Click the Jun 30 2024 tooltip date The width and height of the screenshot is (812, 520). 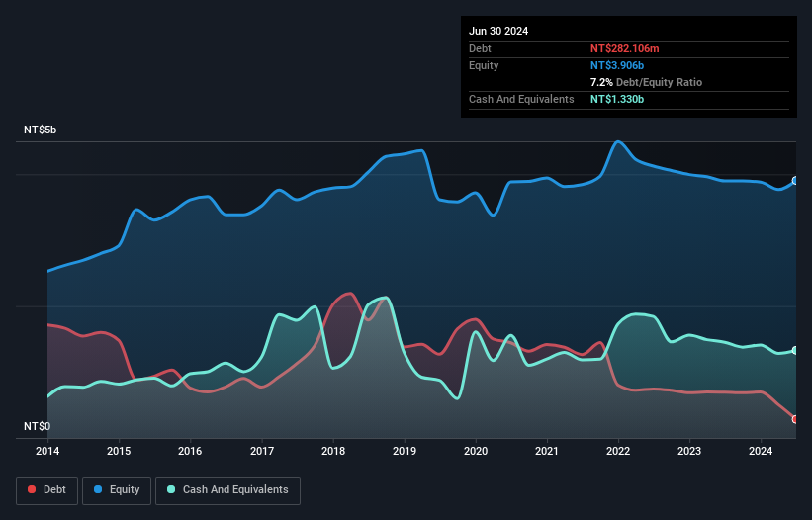[x=498, y=31]
